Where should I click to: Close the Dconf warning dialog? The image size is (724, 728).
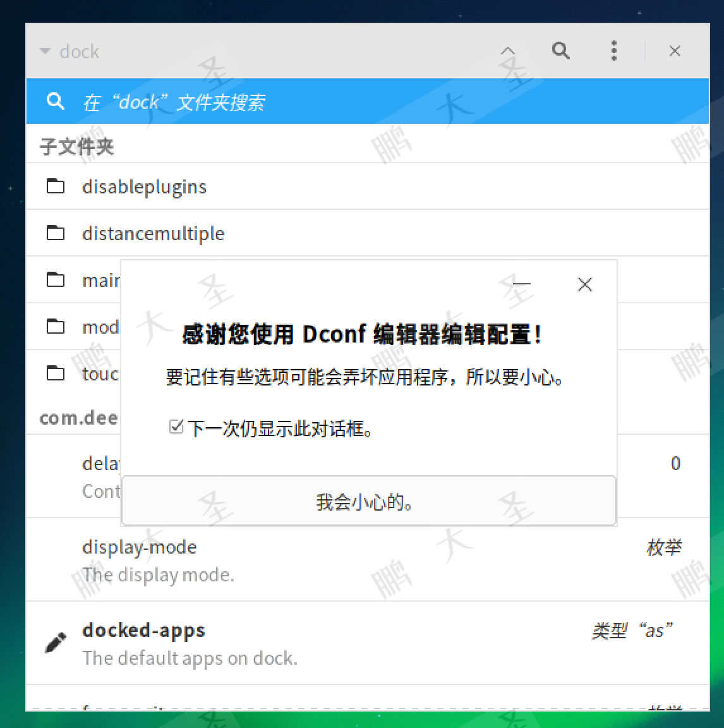[585, 284]
